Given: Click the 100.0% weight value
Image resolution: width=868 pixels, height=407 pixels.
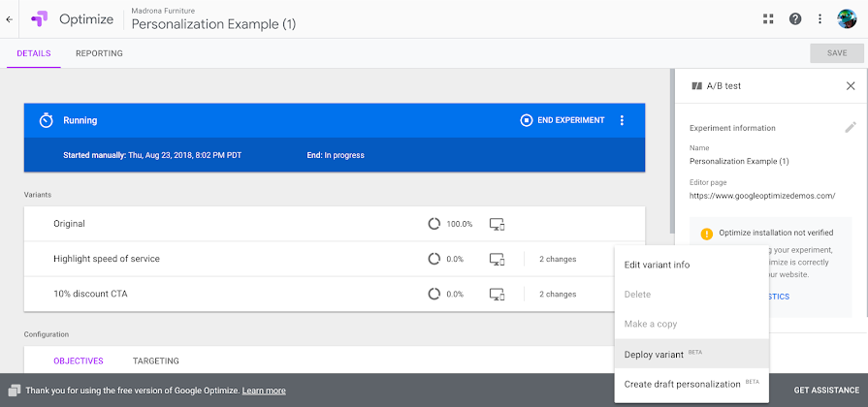Looking at the screenshot, I should pos(459,224).
